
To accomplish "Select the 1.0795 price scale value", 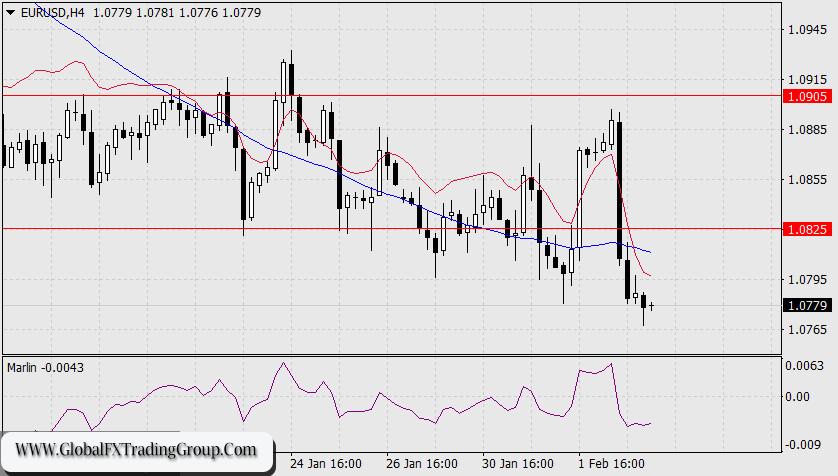I will point(808,279).
